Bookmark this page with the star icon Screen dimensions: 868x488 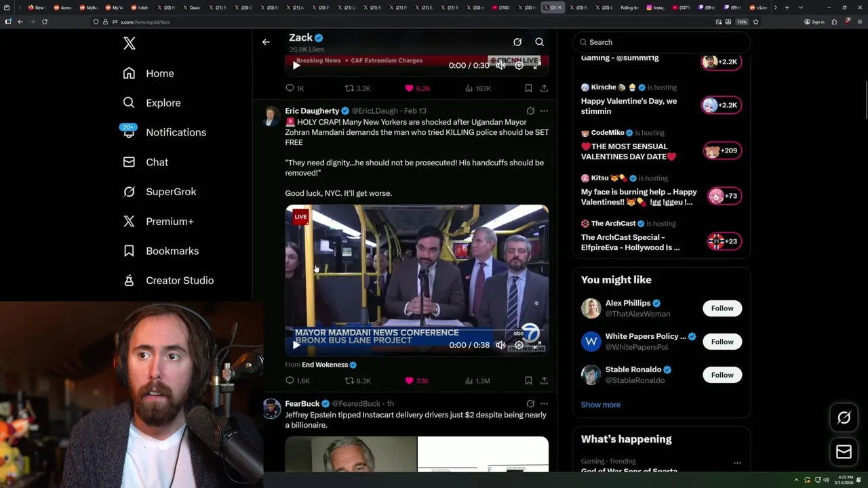755,22
